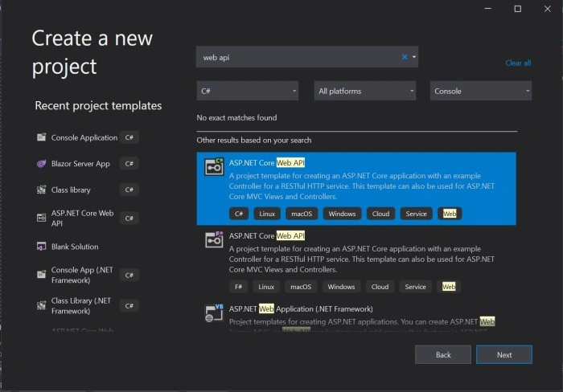This screenshot has height=392, width=563.
Task: Click the Service tag on selected template
Action: click(x=416, y=214)
